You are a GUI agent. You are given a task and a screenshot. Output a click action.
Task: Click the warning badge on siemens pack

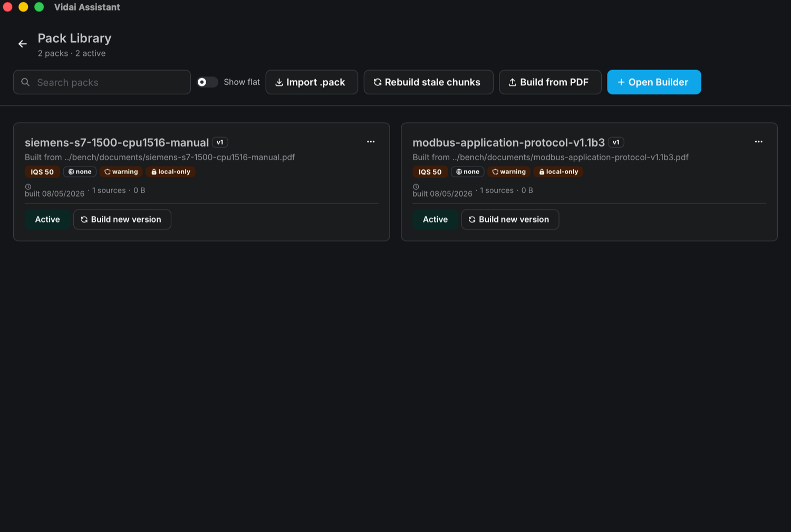pyautogui.click(x=121, y=172)
